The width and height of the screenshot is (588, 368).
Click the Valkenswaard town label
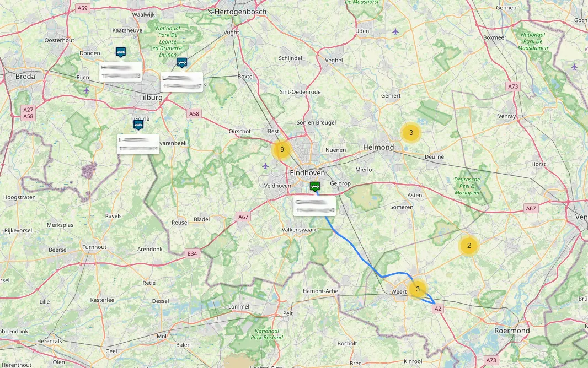[300, 230]
